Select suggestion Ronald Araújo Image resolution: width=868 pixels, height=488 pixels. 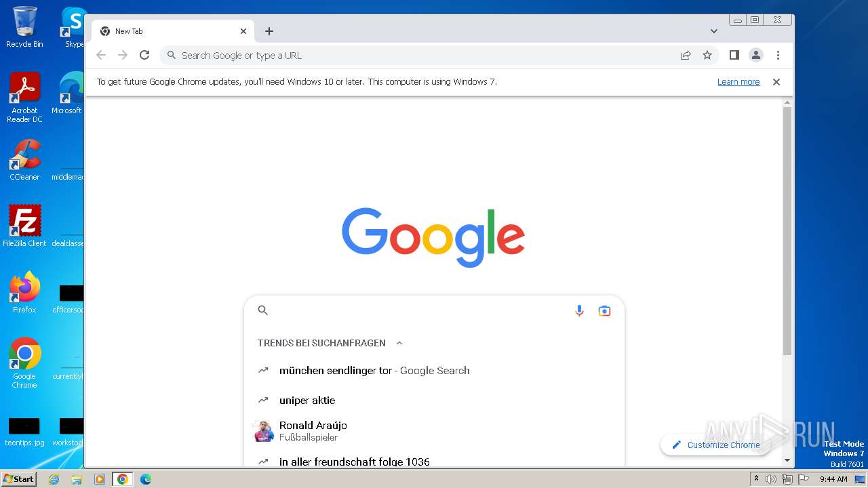point(434,431)
